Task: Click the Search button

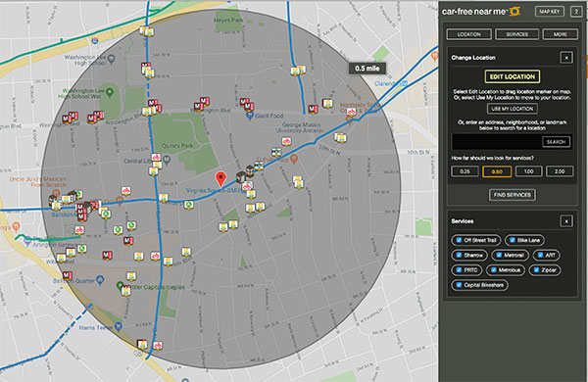Action: [556, 142]
